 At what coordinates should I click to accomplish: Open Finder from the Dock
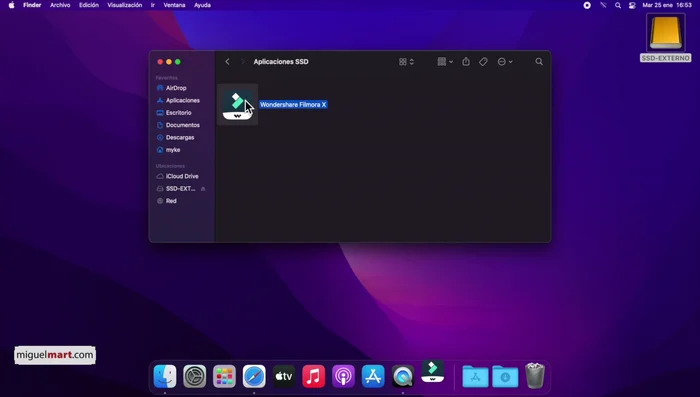tap(165, 376)
